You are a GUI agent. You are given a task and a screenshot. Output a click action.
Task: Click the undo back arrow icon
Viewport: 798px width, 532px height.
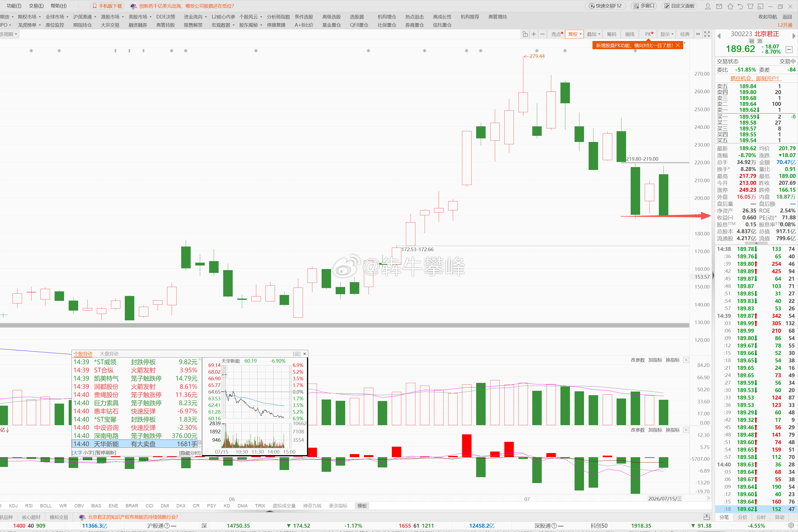pyautogui.click(x=740, y=6)
